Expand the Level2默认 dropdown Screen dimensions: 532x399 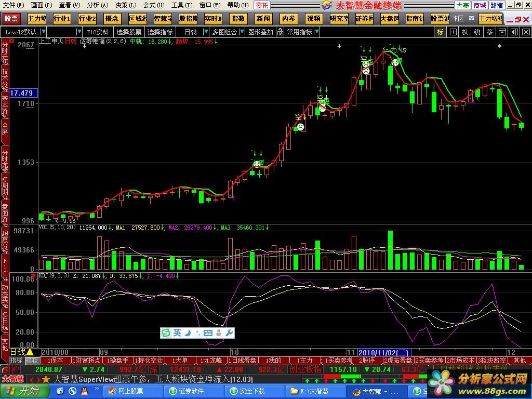[x=44, y=32]
